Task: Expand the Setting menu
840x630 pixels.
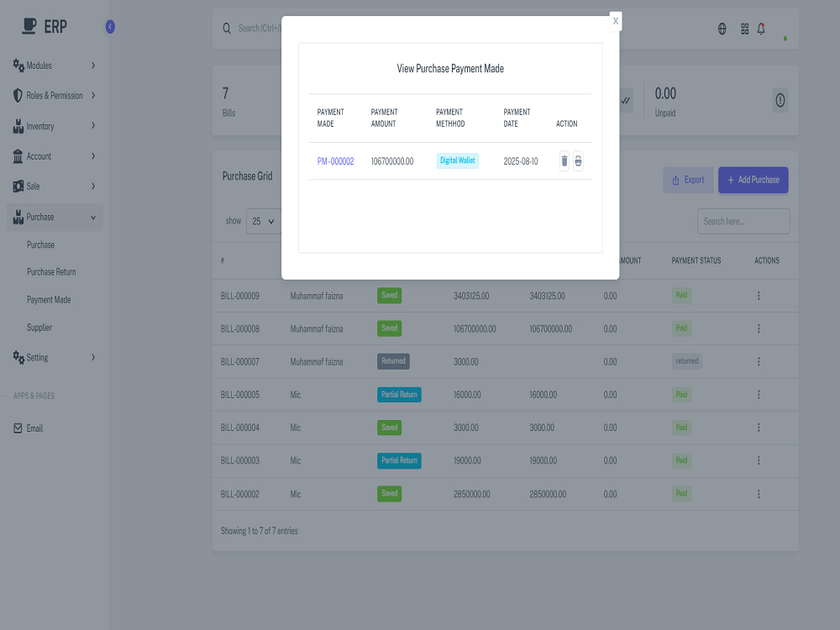Action: pyautogui.click(x=55, y=357)
